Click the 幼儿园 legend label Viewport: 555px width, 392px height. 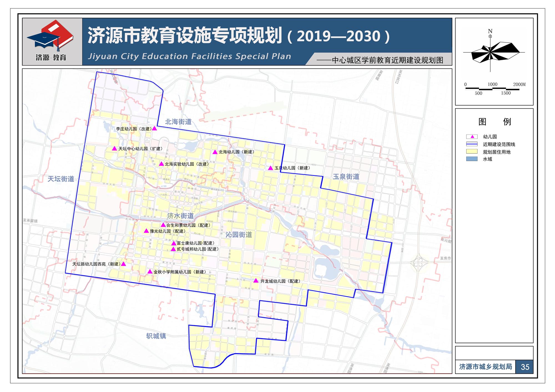[490, 137]
